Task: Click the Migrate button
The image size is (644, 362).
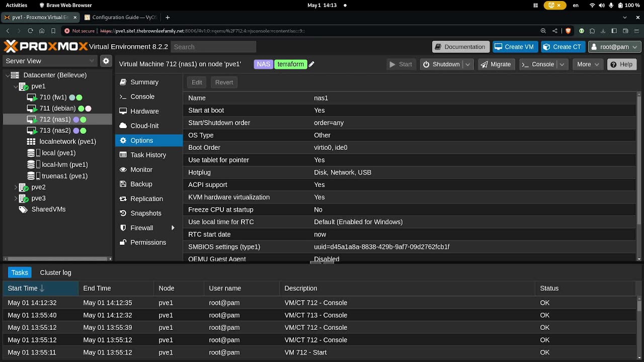Action: point(496,64)
